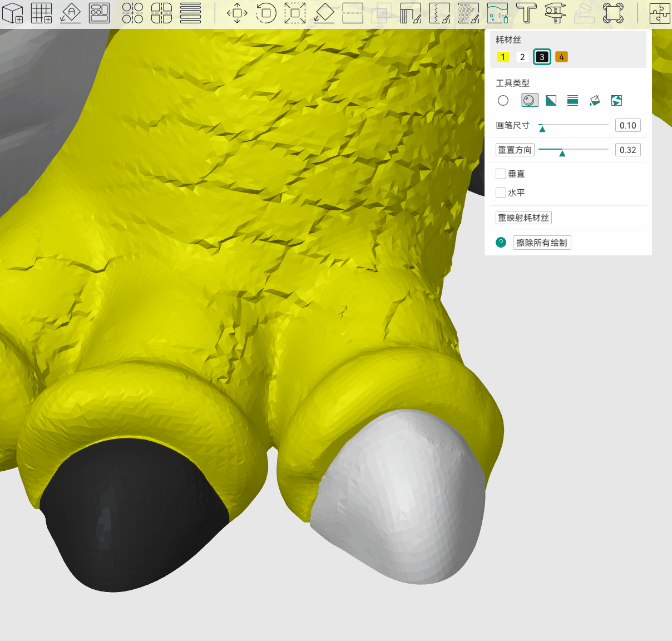Select the circle brush tool type
The width and height of the screenshot is (672, 641).
tap(503, 100)
